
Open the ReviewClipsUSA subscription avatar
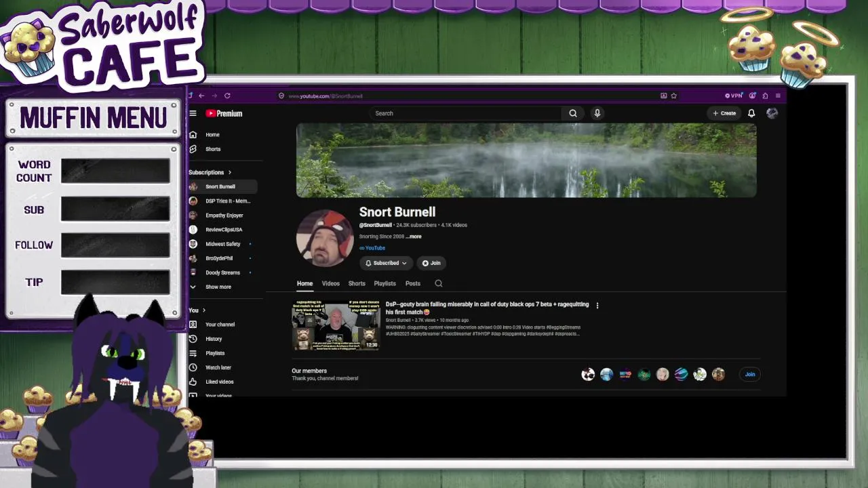coord(193,230)
